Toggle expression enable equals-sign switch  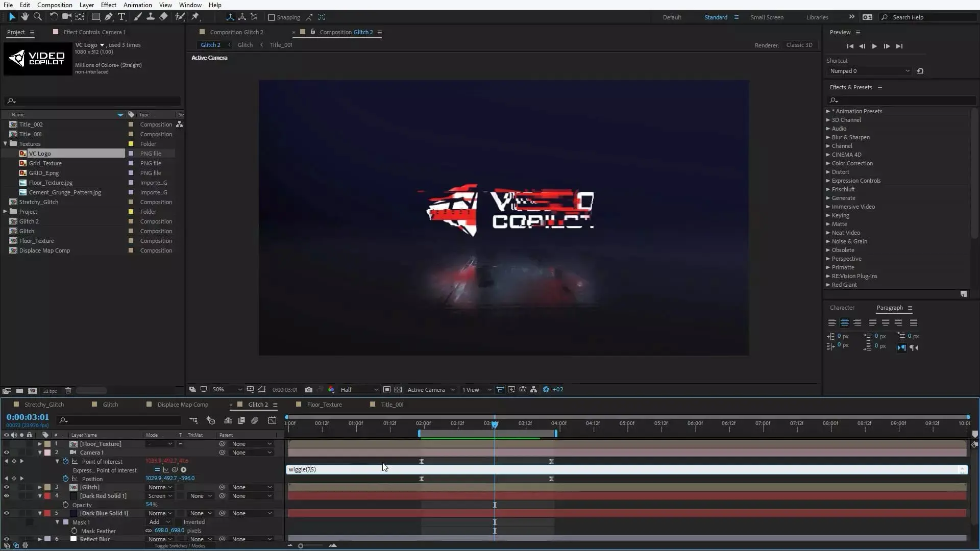click(x=157, y=470)
